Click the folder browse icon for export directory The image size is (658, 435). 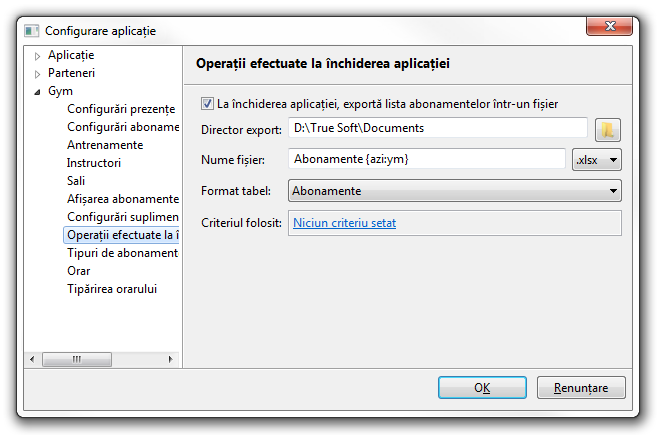click(608, 129)
